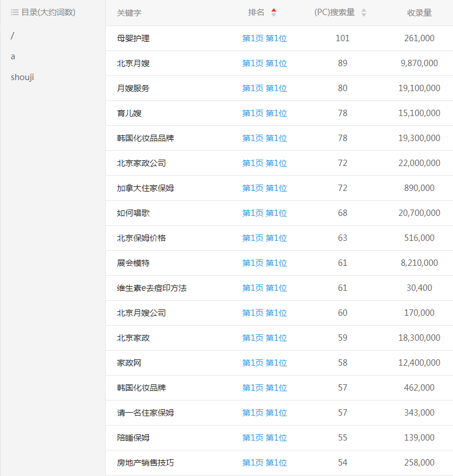Open 第1页 第1位 link in 北京月嫂 row
Screen dimensions: 453x476
pyautogui.click(x=264, y=63)
